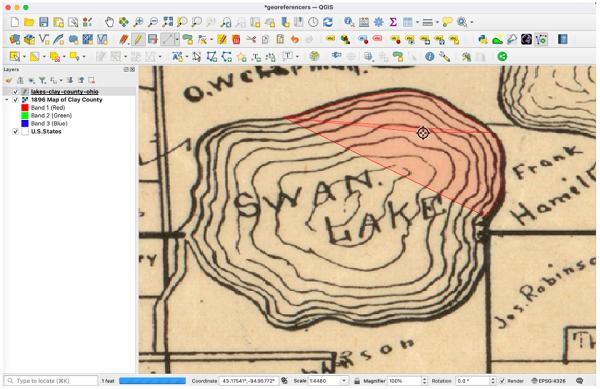Click the EPSG:4326 projection button
Viewport: 600px width, 389px height.
coord(548,381)
